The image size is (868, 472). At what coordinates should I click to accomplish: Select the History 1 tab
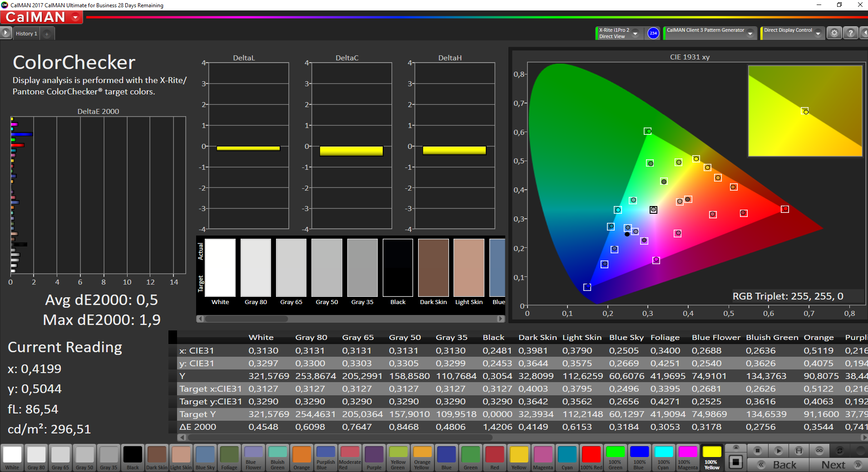pyautogui.click(x=26, y=34)
